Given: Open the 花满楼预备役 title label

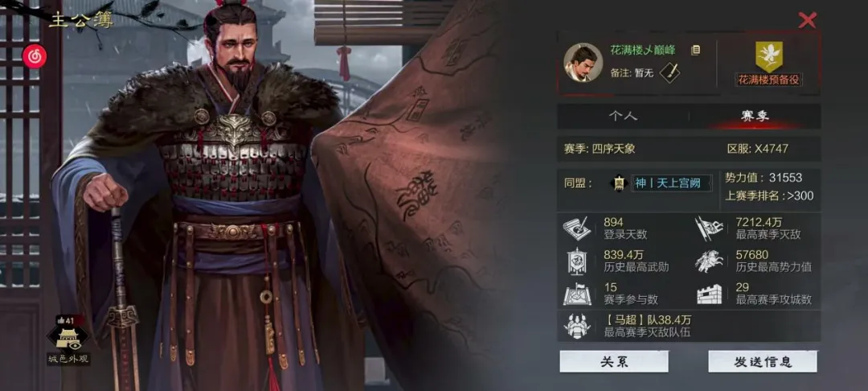Looking at the screenshot, I should pos(769,80).
